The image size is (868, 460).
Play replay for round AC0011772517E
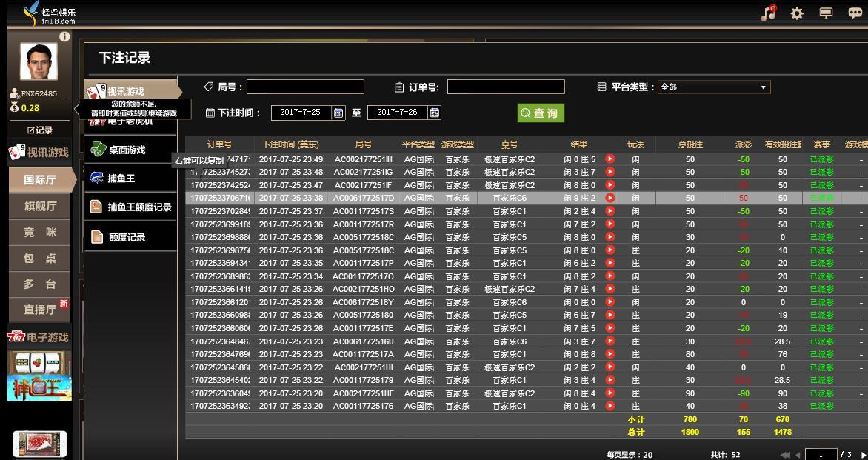610,328
